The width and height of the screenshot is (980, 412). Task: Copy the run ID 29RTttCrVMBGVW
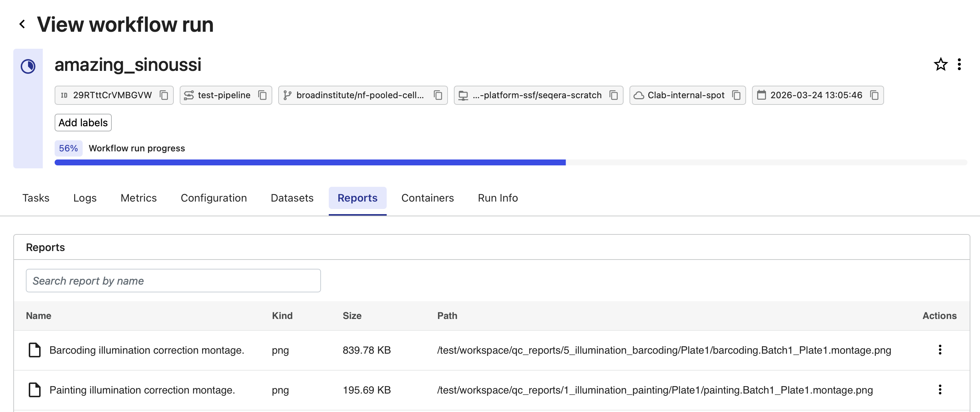(164, 95)
